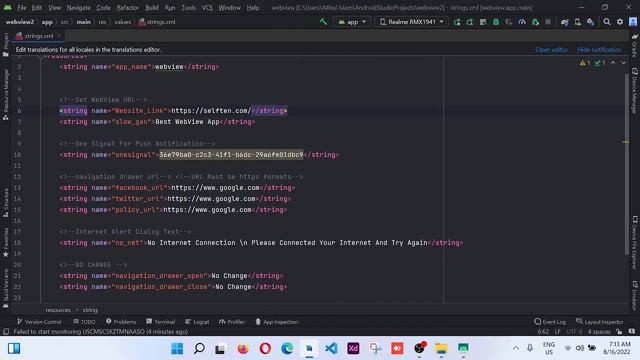The width and height of the screenshot is (640, 360).
Task: Open the app run configuration dropdown
Action: click(352, 22)
